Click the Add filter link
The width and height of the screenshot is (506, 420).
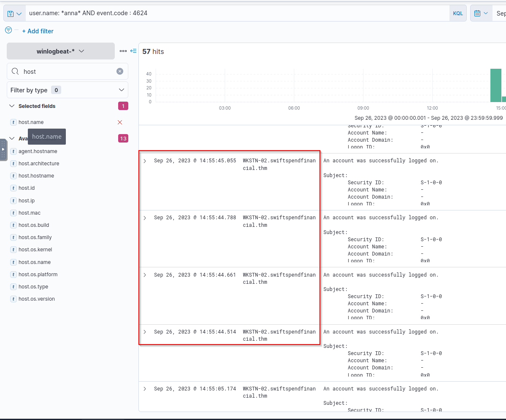pyautogui.click(x=38, y=31)
